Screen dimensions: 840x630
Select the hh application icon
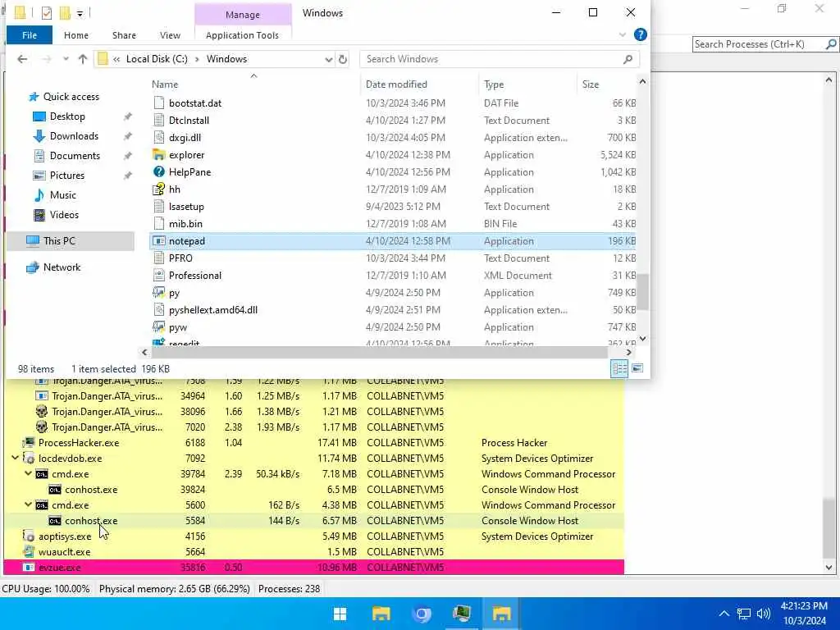(158, 189)
